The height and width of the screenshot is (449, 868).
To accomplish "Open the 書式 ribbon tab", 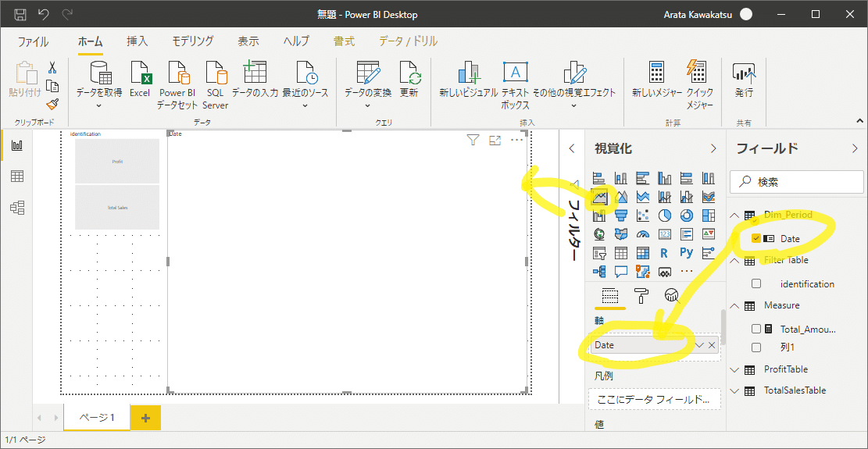I will click(x=344, y=41).
